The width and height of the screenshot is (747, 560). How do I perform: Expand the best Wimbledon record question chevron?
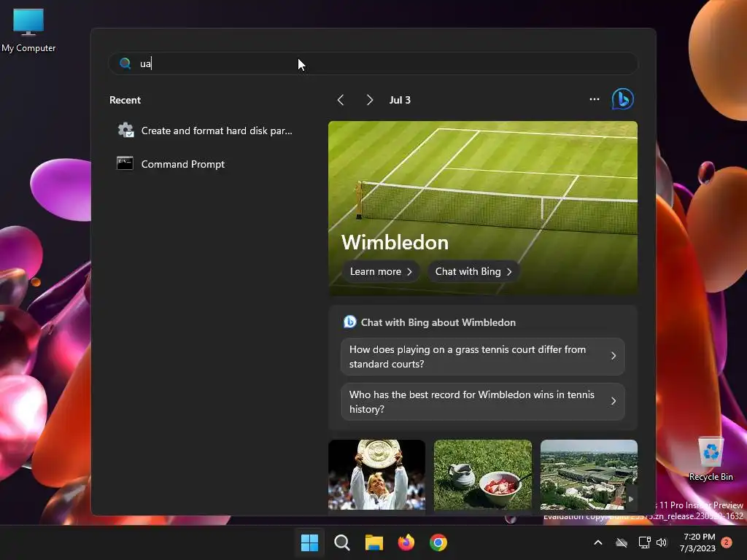tap(614, 402)
